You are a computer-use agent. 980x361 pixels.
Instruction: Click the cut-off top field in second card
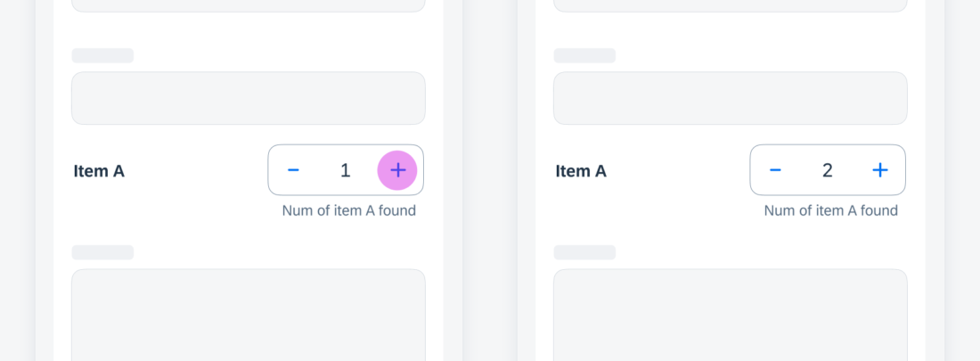[x=730, y=5]
